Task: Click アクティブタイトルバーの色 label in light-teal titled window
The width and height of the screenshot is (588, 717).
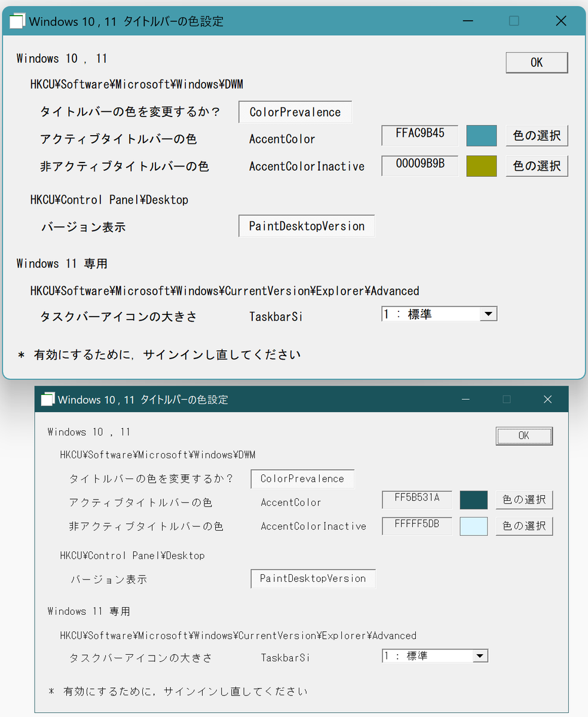Action: pyautogui.click(x=118, y=139)
